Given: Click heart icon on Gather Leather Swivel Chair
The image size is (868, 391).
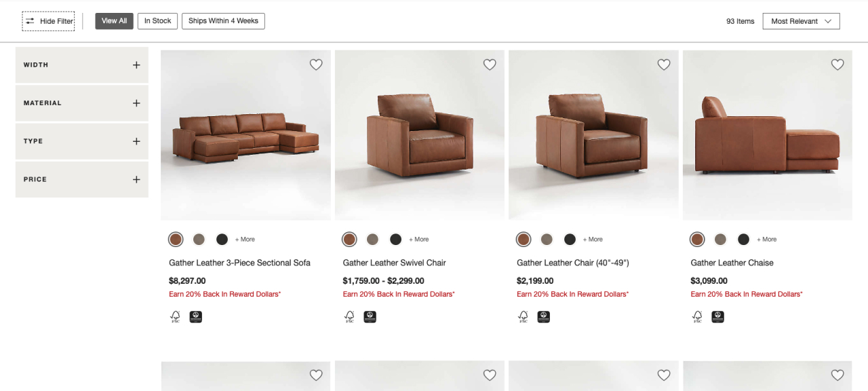Looking at the screenshot, I should coord(490,64).
